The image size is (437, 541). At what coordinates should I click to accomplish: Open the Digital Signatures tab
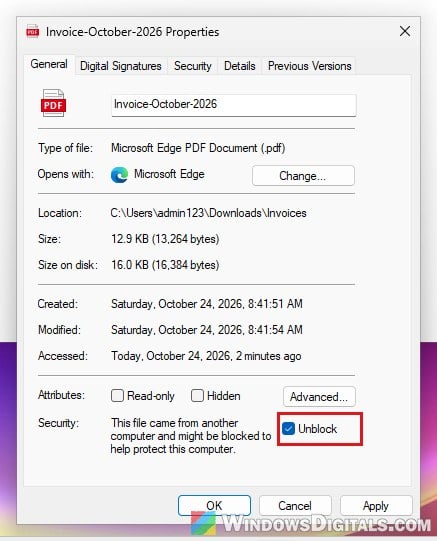pos(121,66)
